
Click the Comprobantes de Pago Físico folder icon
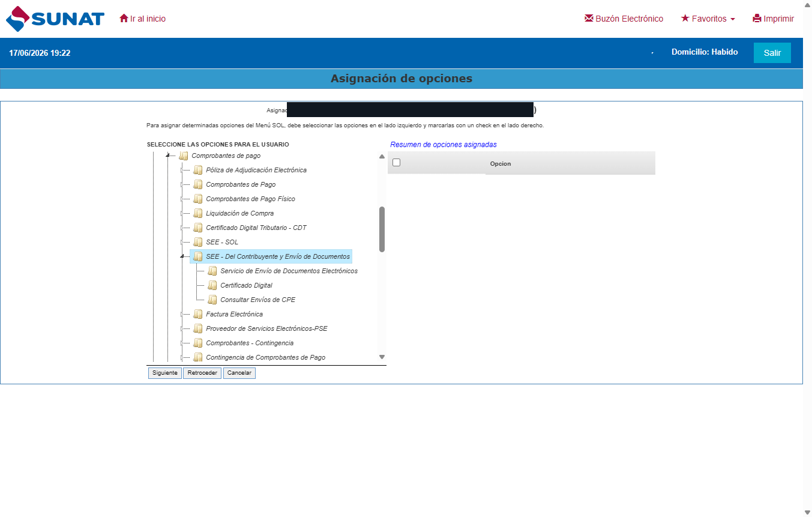pos(198,199)
